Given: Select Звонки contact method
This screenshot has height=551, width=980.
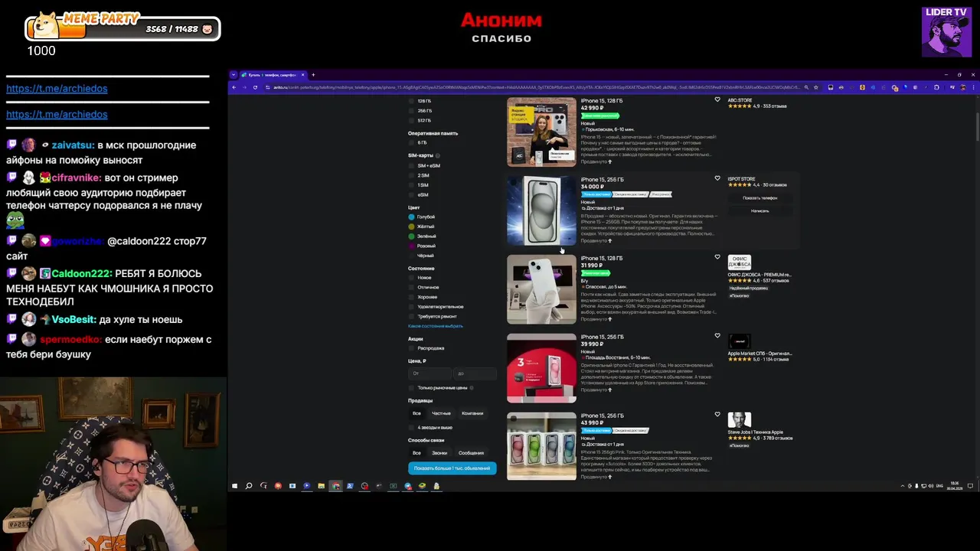Looking at the screenshot, I should tap(439, 453).
